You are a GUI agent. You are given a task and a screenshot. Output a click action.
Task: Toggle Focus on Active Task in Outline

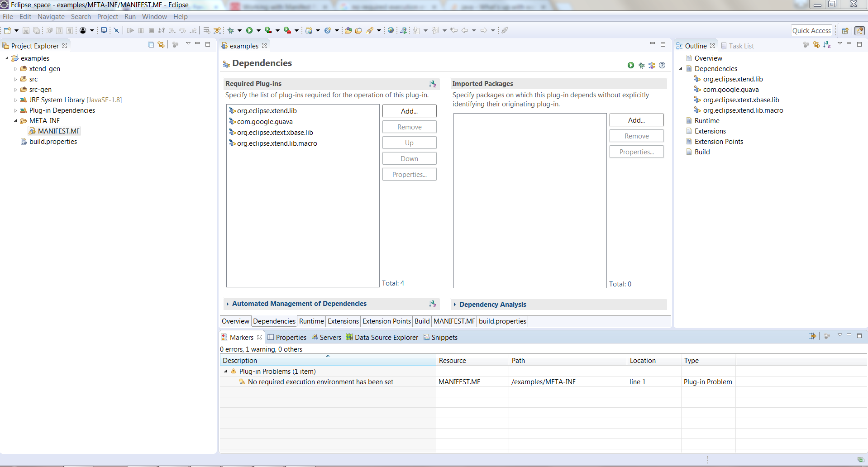click(x=806, y=44)
